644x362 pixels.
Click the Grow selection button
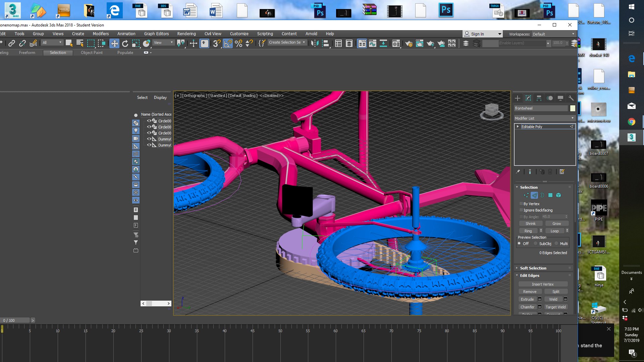click(556, 224)
